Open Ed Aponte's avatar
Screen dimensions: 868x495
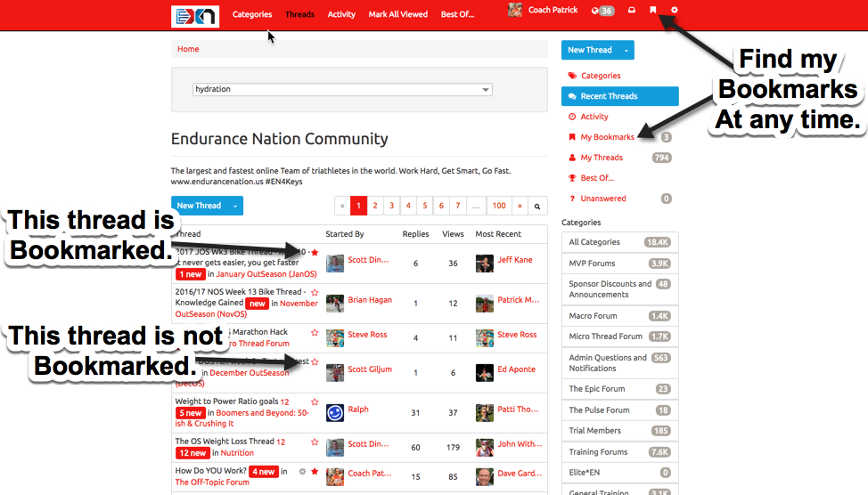click(485, 373)
